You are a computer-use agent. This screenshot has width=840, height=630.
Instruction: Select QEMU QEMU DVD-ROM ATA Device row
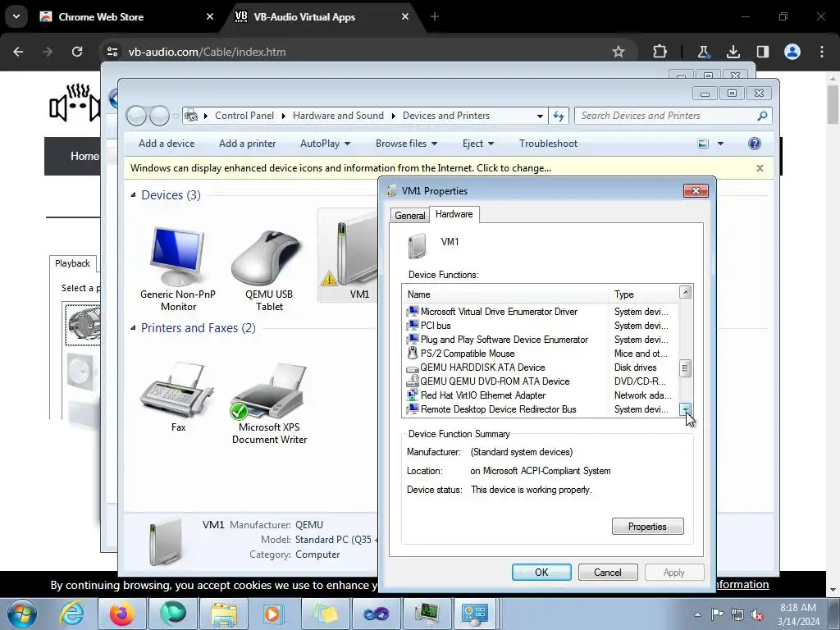coord(540,381)
